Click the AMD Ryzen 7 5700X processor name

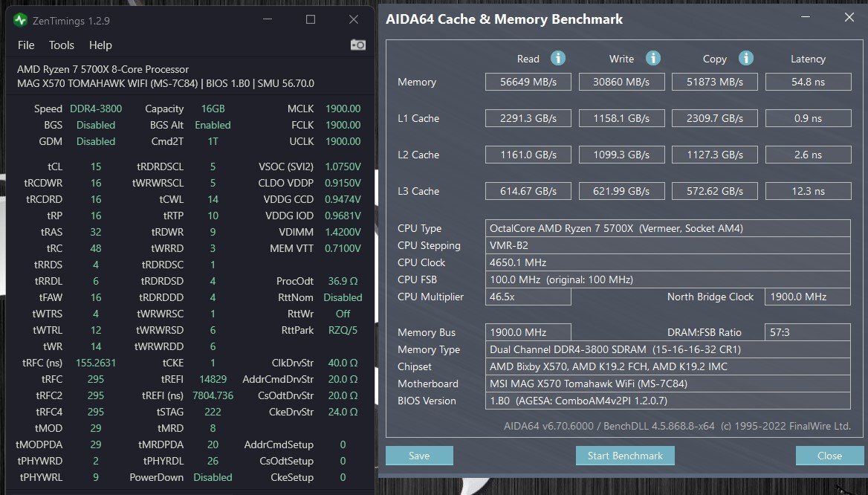coord(103,69)
